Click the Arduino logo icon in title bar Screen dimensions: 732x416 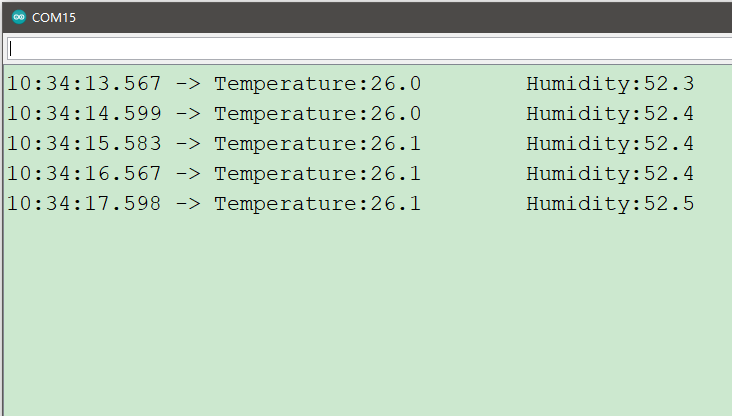18,17
